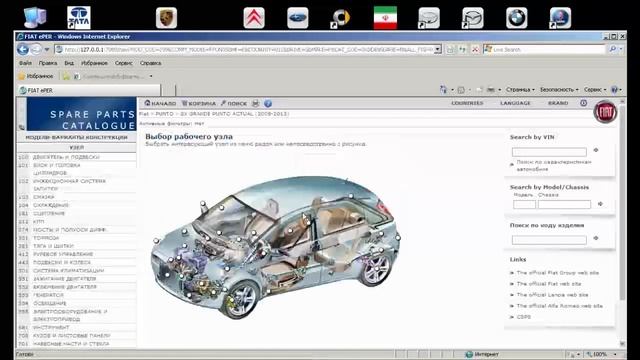
Task: Select group 104 Охлаждение
Action: click(x=76, y=205)
